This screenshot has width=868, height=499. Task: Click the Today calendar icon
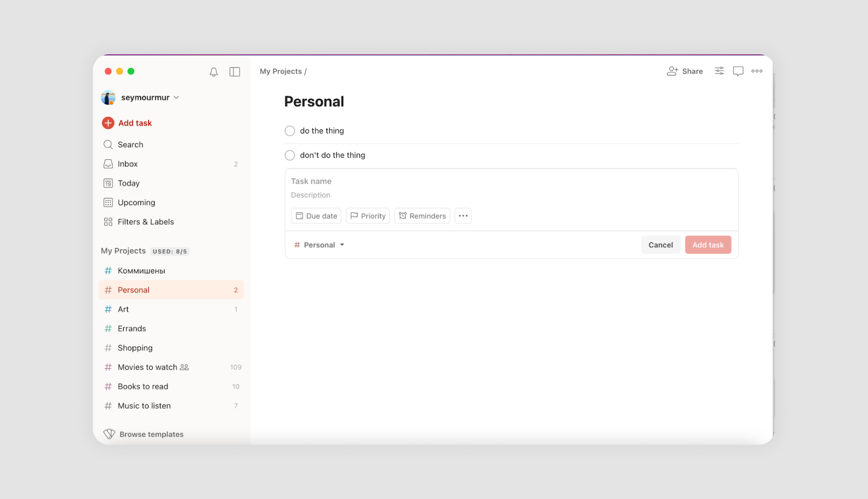pos(108,183)
